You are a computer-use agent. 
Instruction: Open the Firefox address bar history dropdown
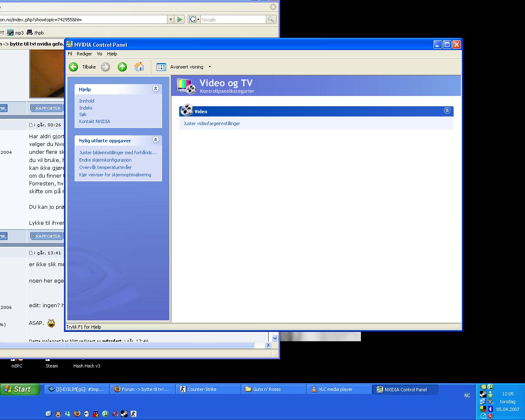pyautogui.click(x=171, y=19)
